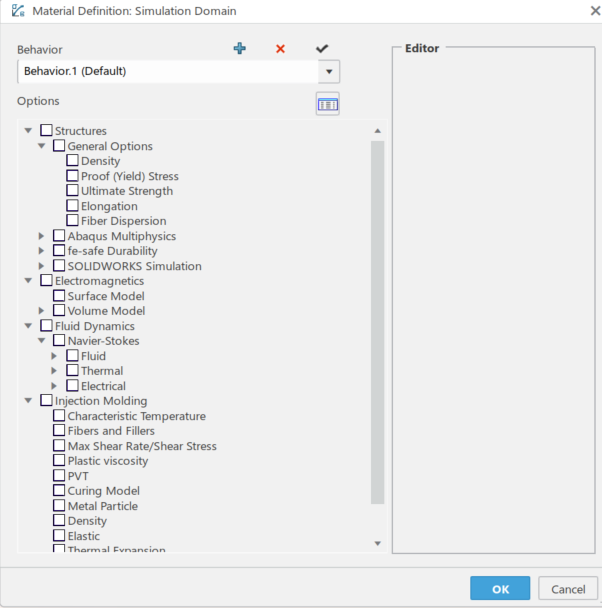Viewport: 602px width, 608px height.
Task: Click the scroll up arrow of options list
Action: tap(377, 131)
